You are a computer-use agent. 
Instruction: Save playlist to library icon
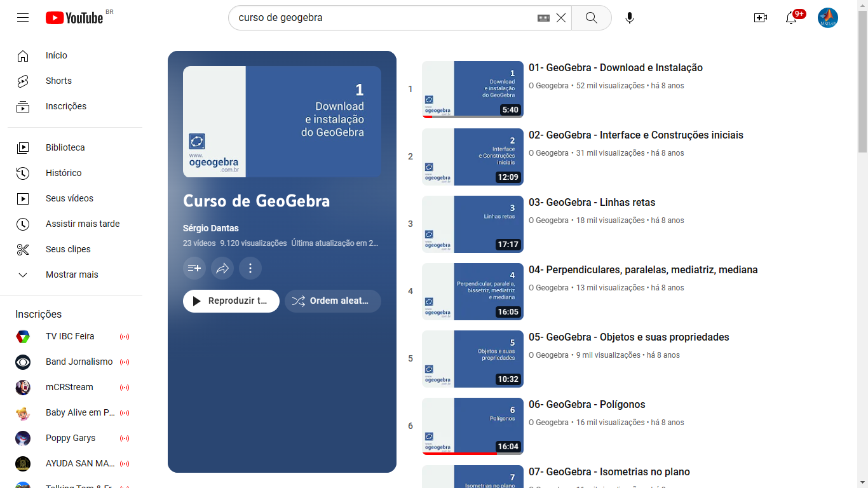(x=194, y=268)
